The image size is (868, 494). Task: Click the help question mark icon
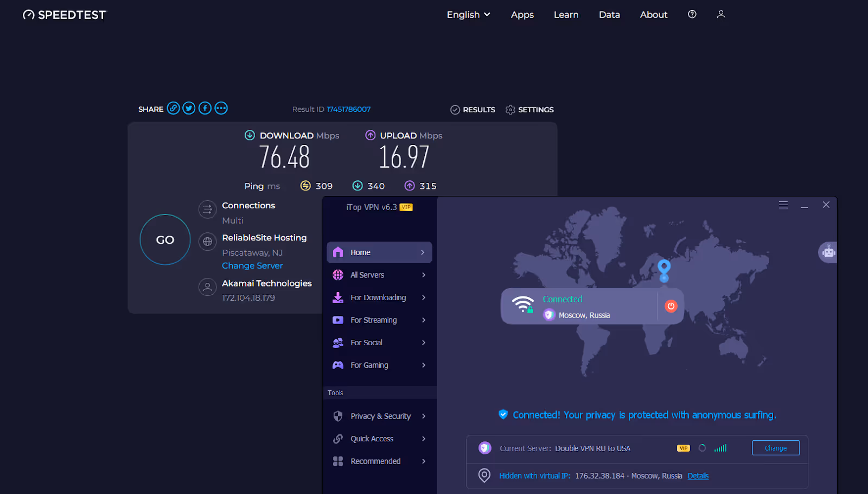tap(692, 14)
